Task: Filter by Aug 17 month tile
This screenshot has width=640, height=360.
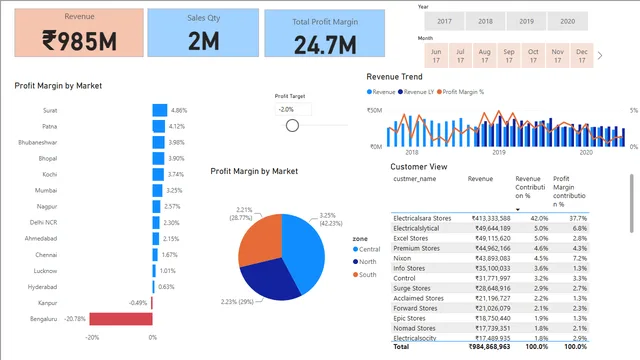Action: click(484, 56)
